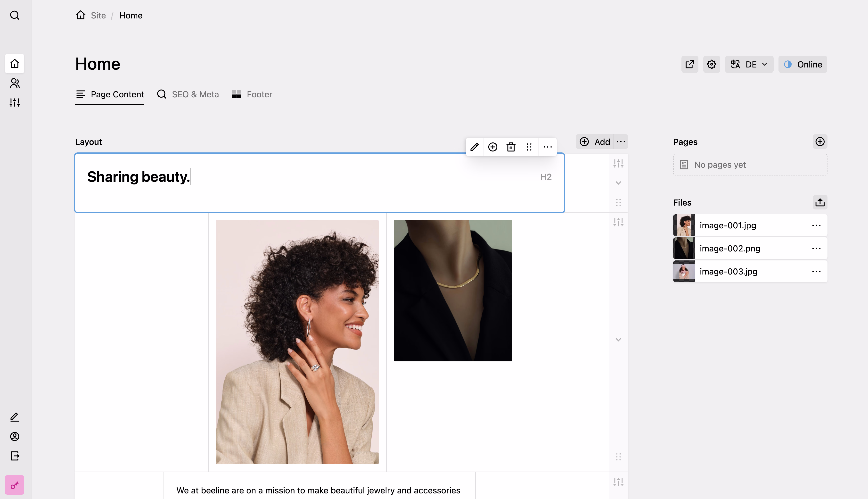
Task: Open the DE language dropdown
Action: [749, 64]
